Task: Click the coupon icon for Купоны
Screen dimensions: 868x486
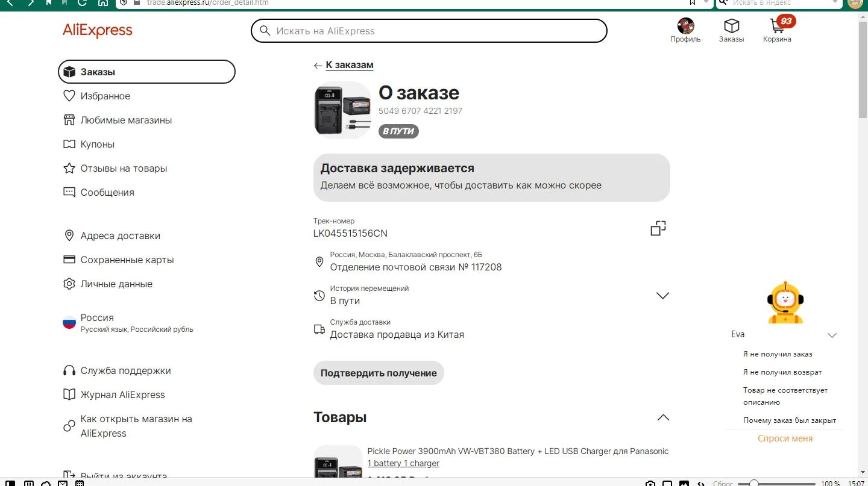Action: coord(69,144)
